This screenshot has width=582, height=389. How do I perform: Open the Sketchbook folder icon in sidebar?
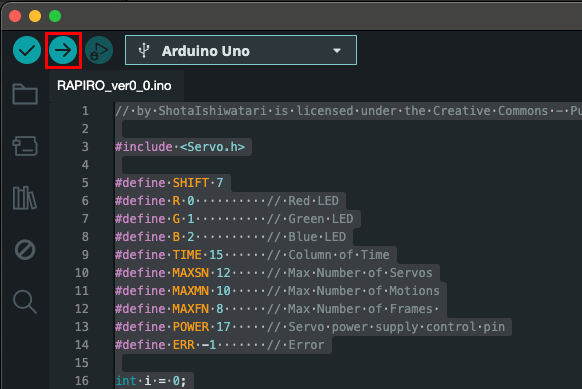coord(25,94)
